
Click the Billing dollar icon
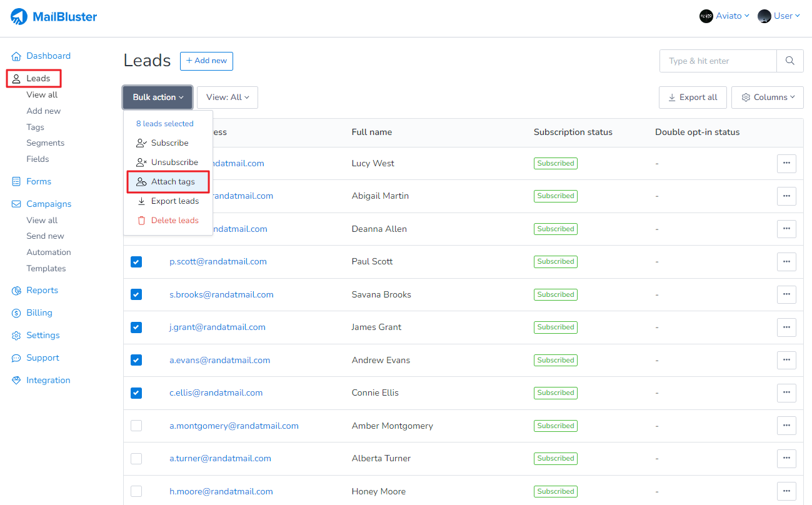(16, 313)
